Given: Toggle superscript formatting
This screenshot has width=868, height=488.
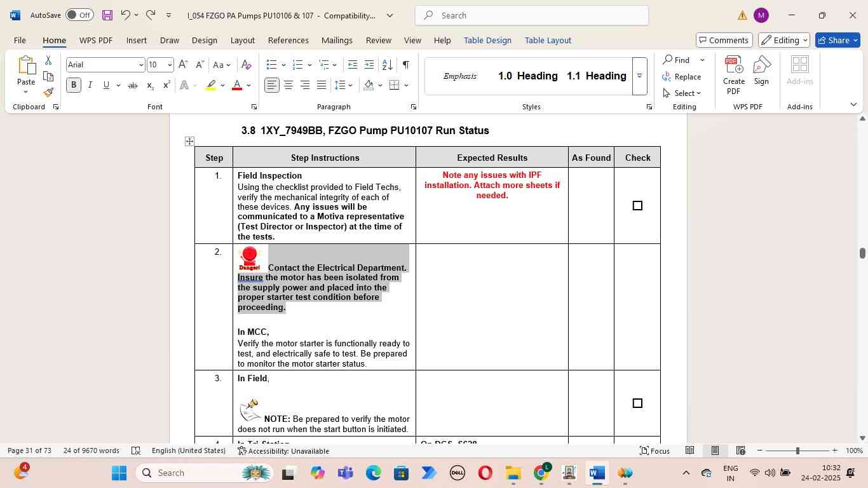Looking at the screenshot, I should click(x=166, y=85).
